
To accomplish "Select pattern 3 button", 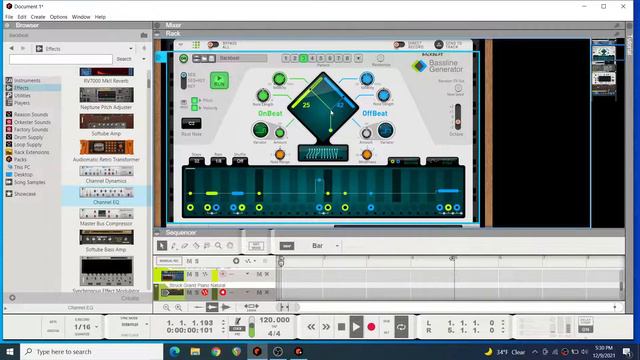I will pyautogui.click(x=303, y=58).
